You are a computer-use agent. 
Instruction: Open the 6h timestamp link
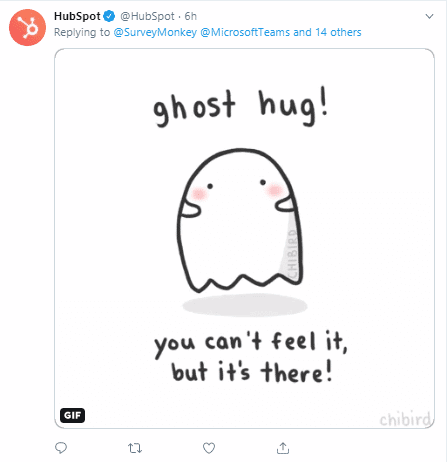coord(191,16)
